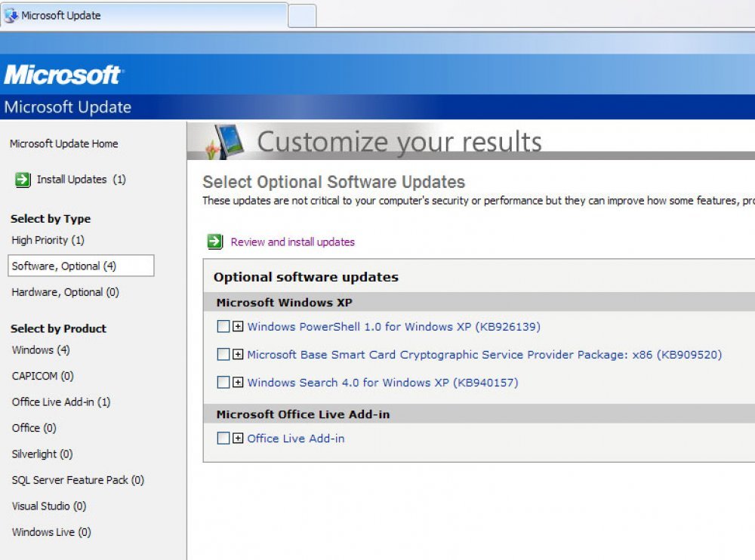Image resolution: width=755 pixels, height=560 pixels.
Task: Filter by Office Live Add-in (1) product
Action: pyautogui.click(x=61, y=402)
